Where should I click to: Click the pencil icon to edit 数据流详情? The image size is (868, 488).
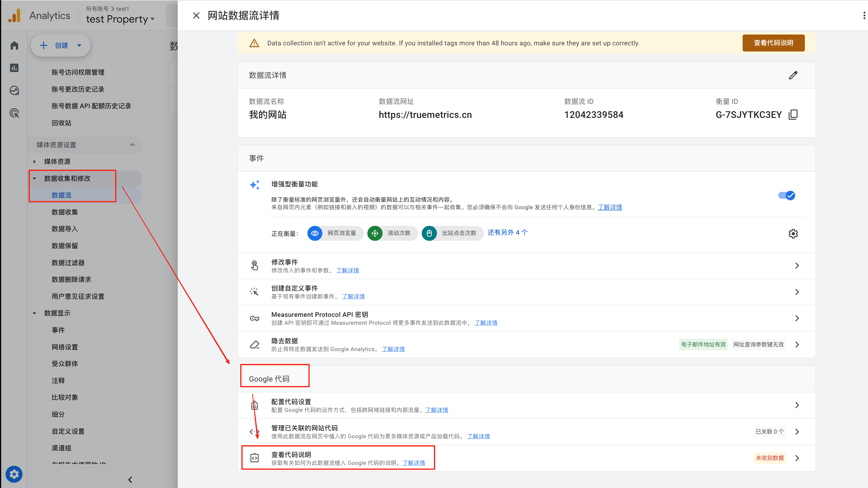point(793,75)
